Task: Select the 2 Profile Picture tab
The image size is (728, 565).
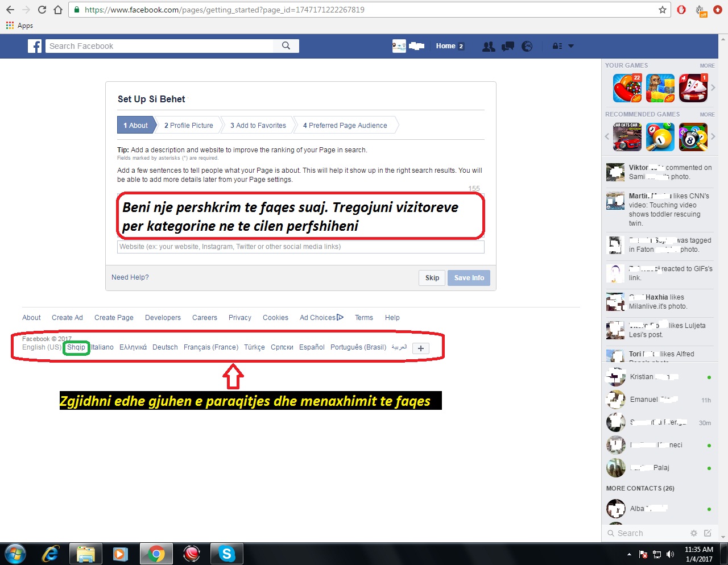Action: pos(189,126)
